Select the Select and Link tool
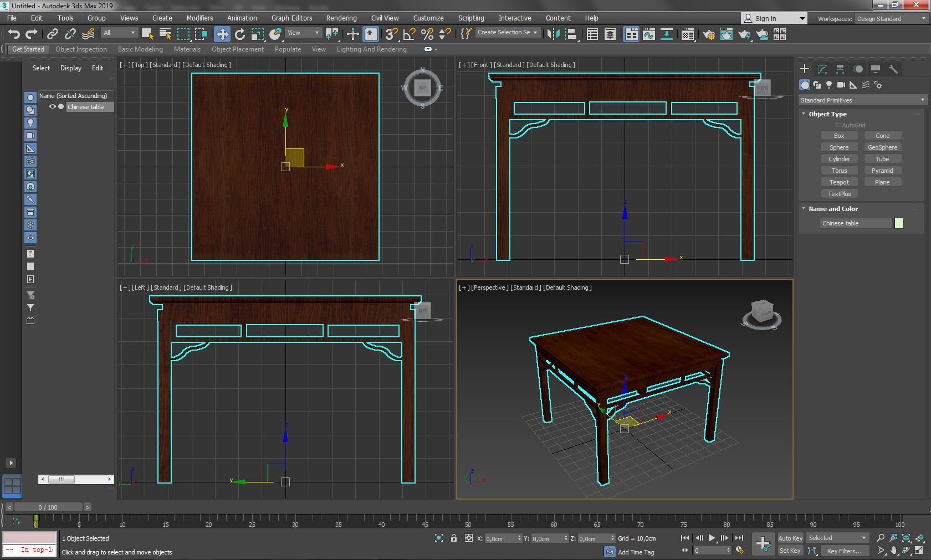Viewport: 931px width, 560px height. pos(52,34)
